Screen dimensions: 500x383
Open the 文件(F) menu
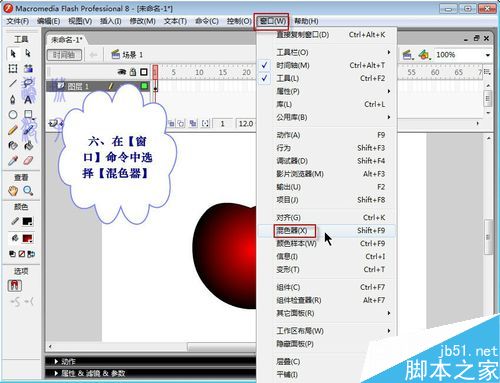coord(18,21)
